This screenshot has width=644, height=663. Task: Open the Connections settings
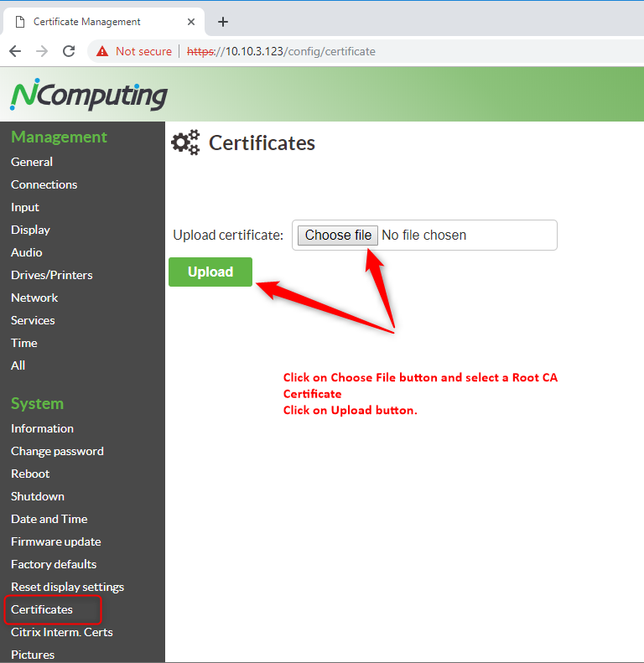[x=44, y=184]
